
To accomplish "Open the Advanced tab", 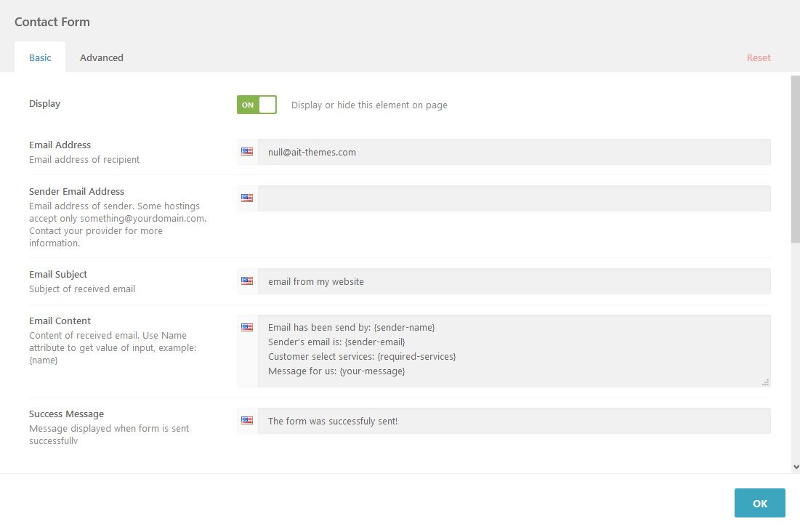I will [x=102, y=57].
